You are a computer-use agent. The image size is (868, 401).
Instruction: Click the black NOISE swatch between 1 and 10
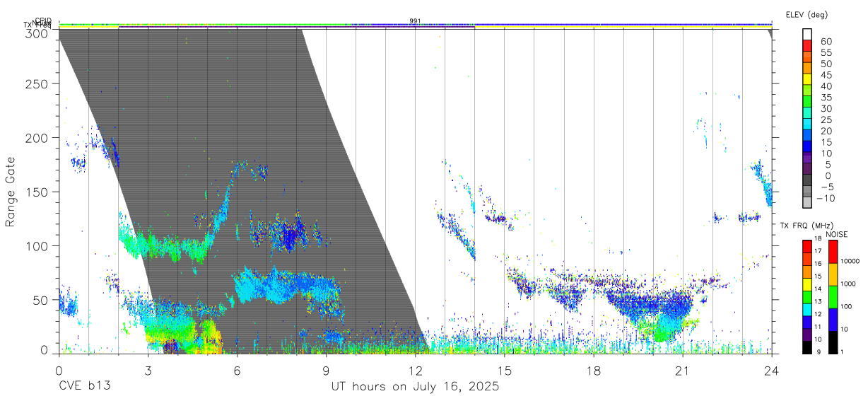coord(833,341)
